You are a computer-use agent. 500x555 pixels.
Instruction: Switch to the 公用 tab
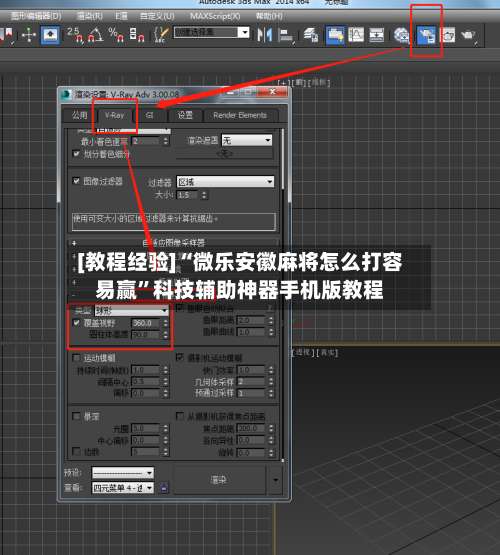pyautogui.click(x=79, y=115)
